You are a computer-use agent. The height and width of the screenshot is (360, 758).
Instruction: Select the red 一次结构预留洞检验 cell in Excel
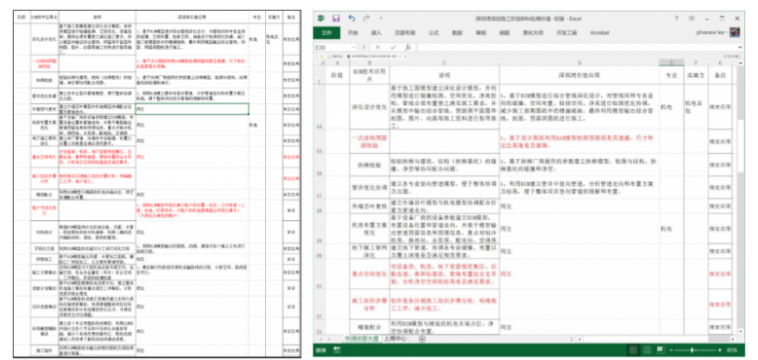370,141
